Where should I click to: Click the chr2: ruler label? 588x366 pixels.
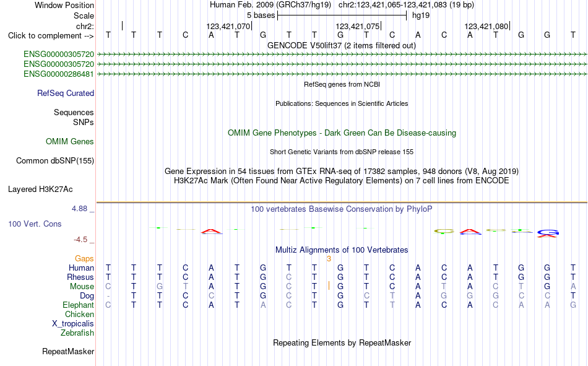[x=85, y=26]
